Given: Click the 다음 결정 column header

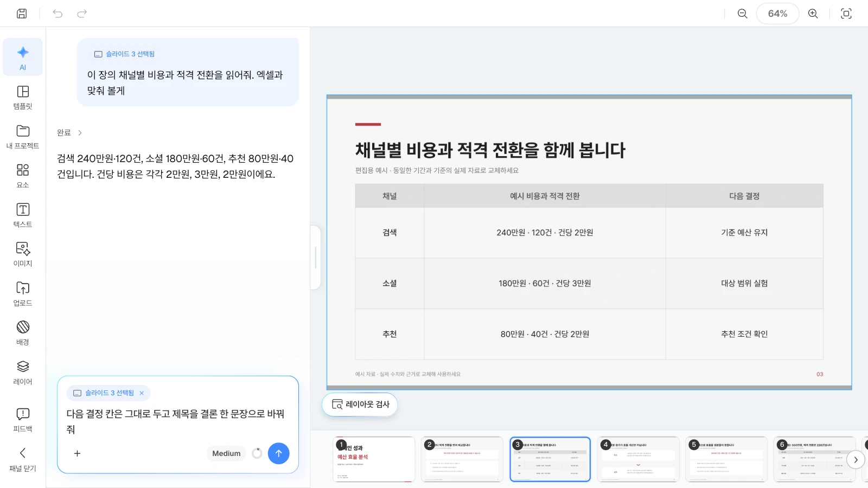Looking at the screenshot, I should point(744,196).
